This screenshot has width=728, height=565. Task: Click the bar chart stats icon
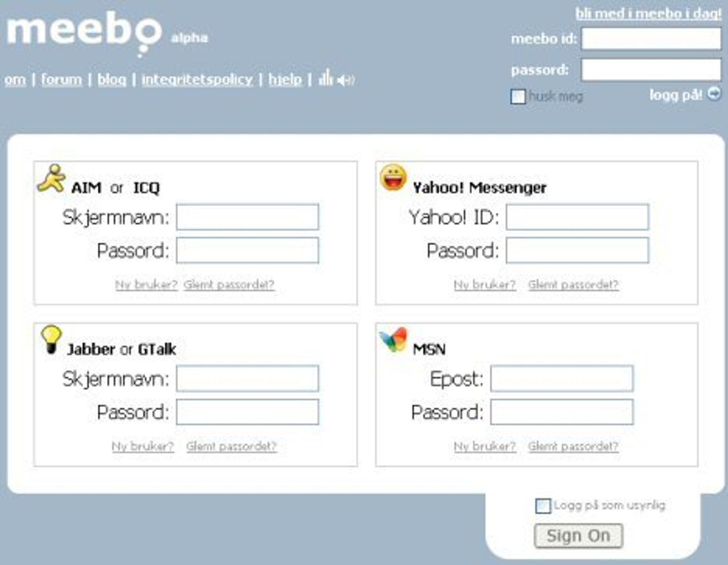pyautogui.click(x=325, y=78)
